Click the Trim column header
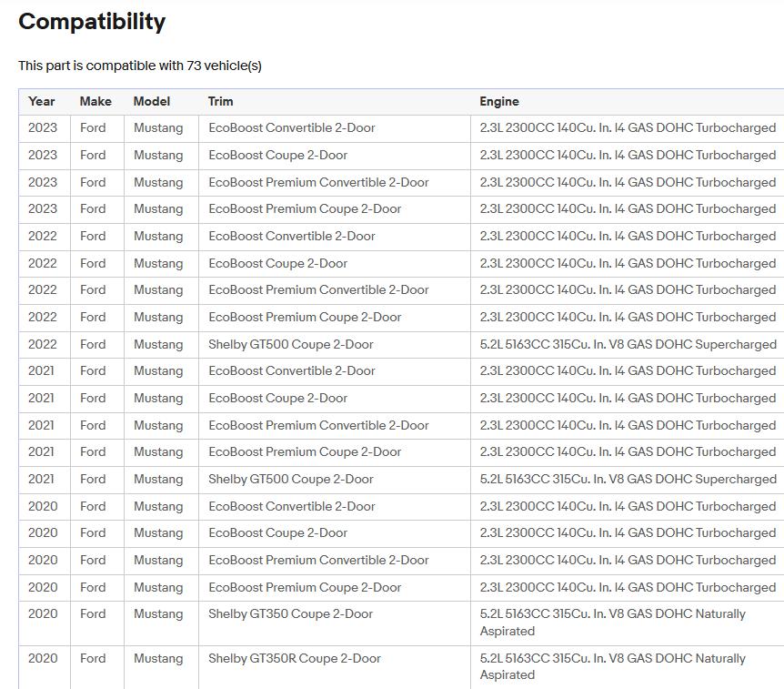 [x=221, y=102]
